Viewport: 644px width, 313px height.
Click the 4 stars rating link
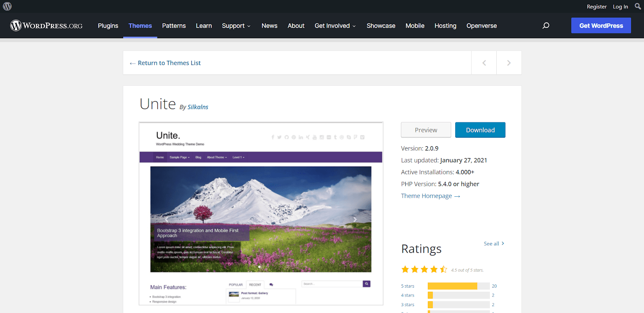point(407,295)
